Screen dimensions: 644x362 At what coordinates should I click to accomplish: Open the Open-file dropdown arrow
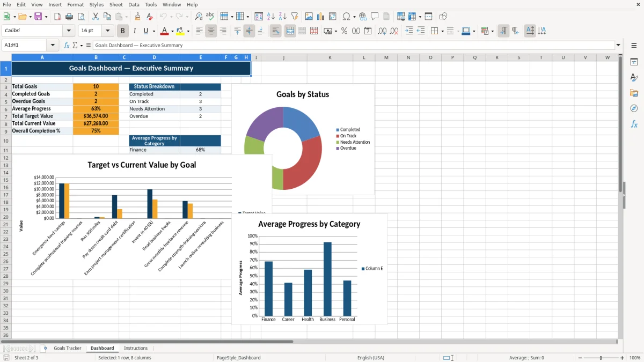[30, 17]
